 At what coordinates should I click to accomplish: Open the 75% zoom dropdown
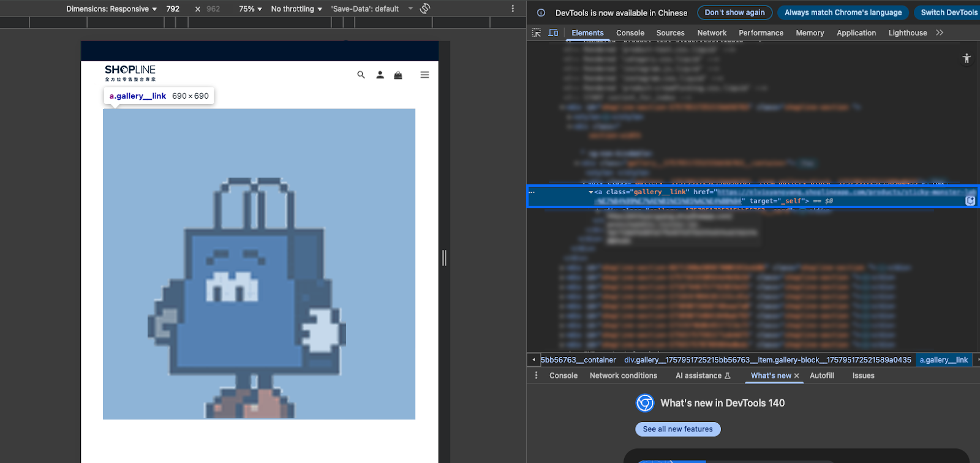pos(250,9)
